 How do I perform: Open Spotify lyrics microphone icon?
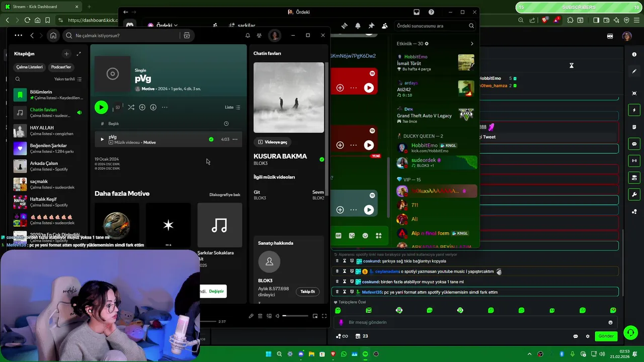251,316
